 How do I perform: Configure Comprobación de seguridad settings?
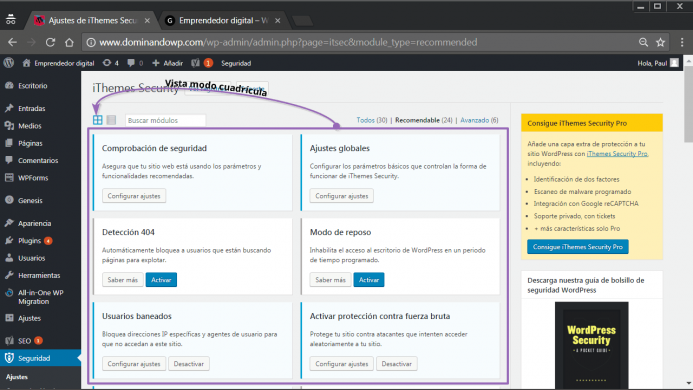[134, 196]
